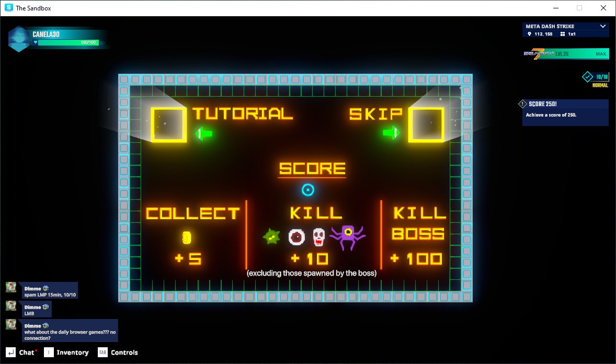This screenshot has width=616, height=364.
Task: Click the yellow coin icon
Action: tap(187, 237)
